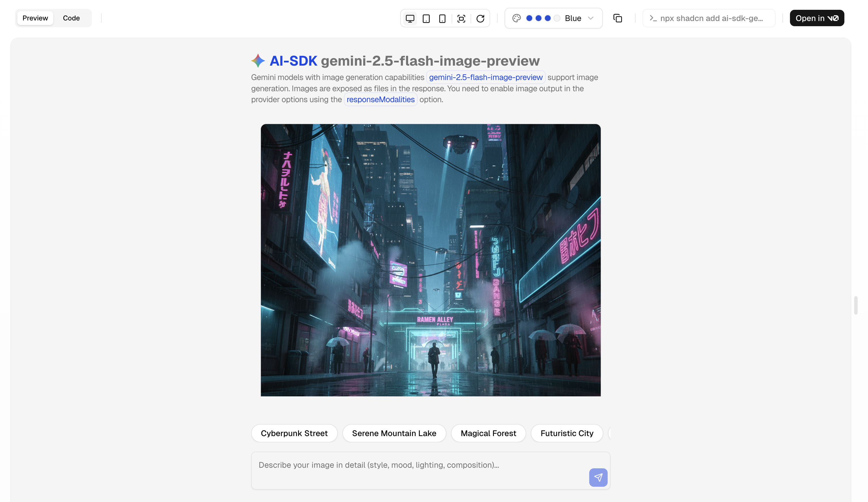
Task: Switch to mobile viewport icon
Action: (x=442, y=18)
